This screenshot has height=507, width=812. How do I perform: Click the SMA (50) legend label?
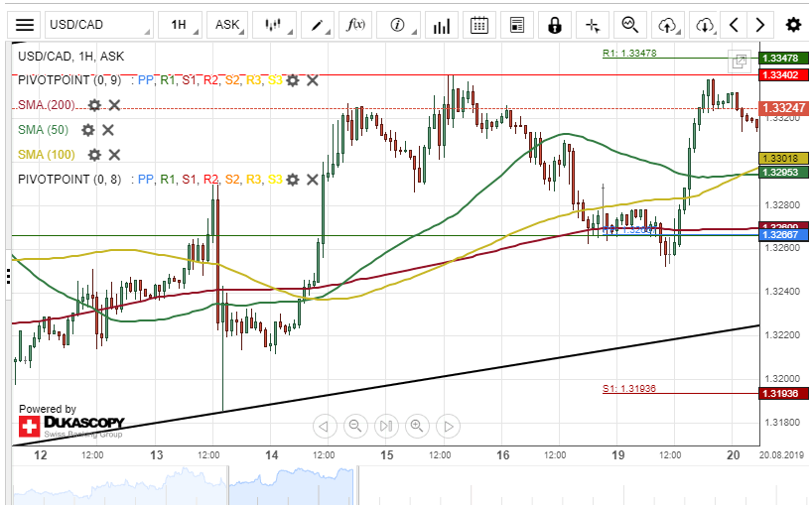[x=43, y=130]
